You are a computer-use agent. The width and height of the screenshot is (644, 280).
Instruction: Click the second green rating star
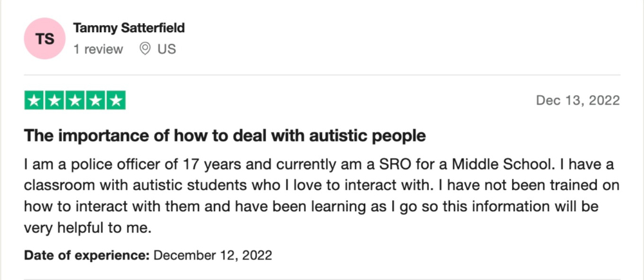[x=55, y=100]
